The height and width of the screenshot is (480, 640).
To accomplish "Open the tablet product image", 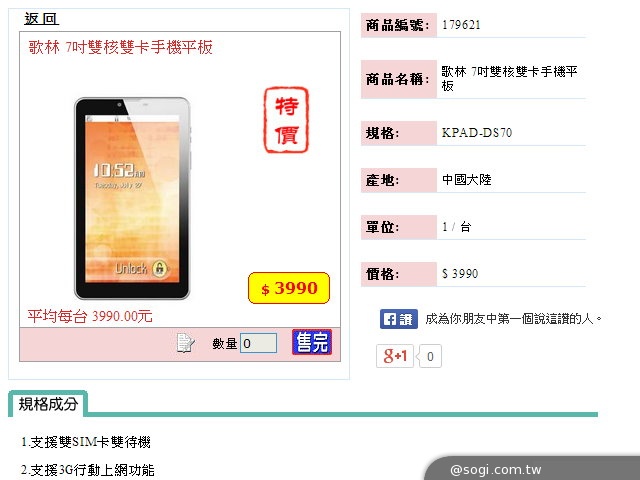I will (132, 198).
